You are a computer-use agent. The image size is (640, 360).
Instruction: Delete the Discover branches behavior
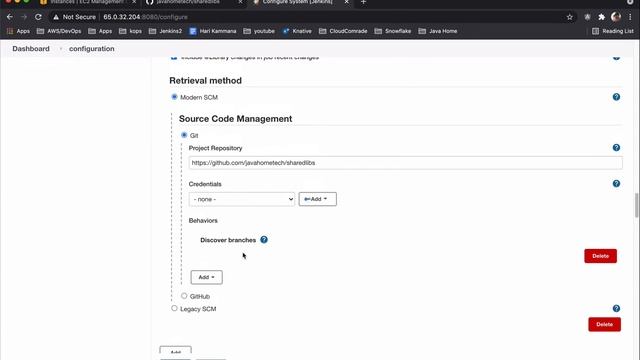[x=600, y=256]
